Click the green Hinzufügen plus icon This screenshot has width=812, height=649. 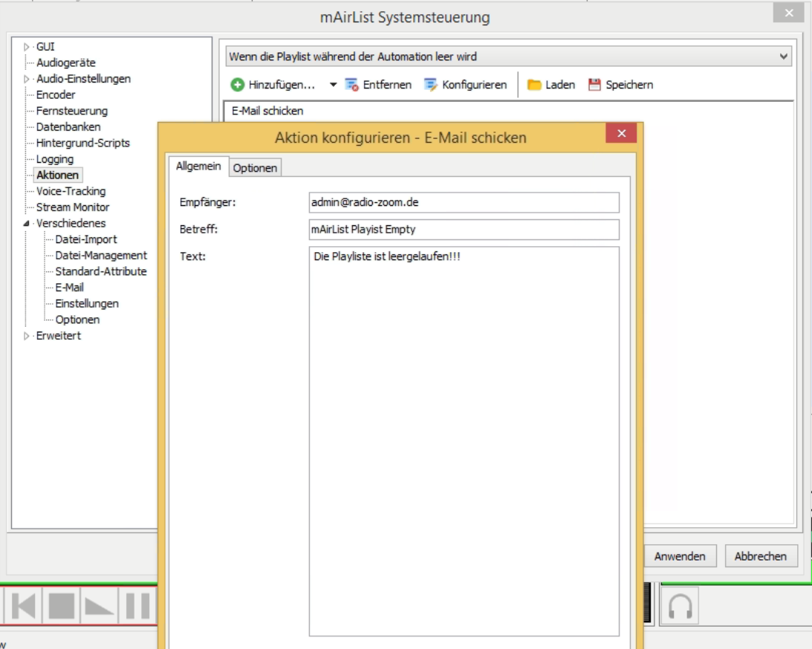point(238,85)
